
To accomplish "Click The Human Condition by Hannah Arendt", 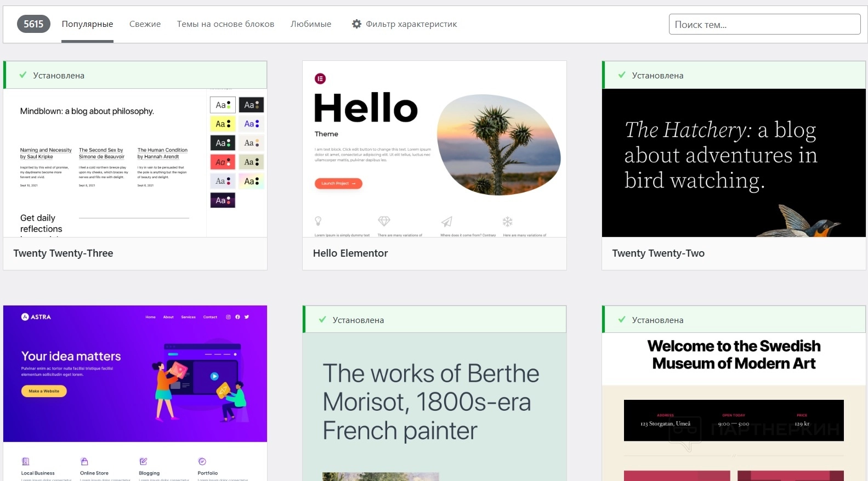I will point(162,153).
